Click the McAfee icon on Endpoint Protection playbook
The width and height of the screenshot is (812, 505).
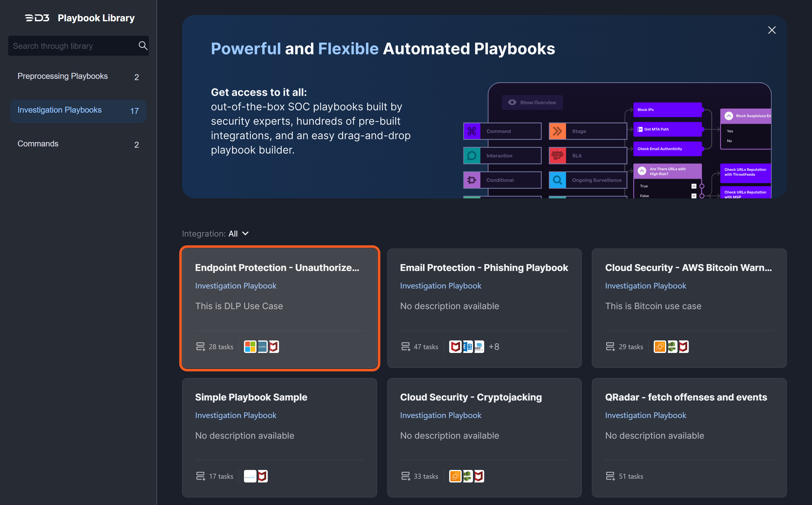point(274,347)
